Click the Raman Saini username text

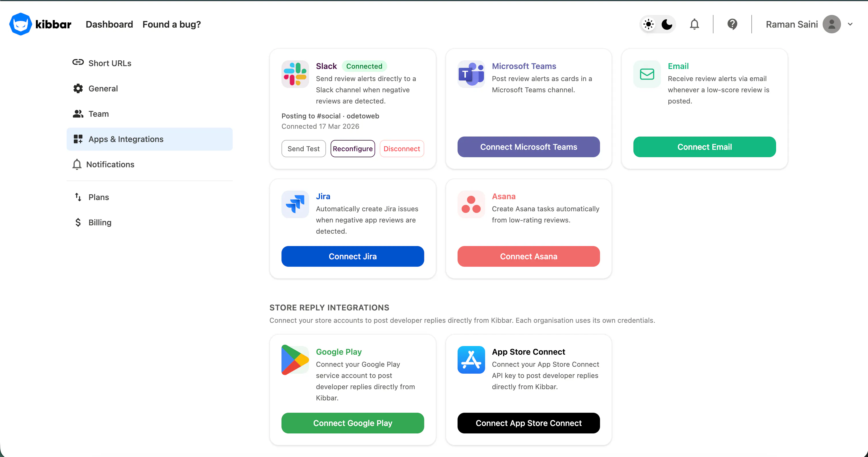coord(792,24)
